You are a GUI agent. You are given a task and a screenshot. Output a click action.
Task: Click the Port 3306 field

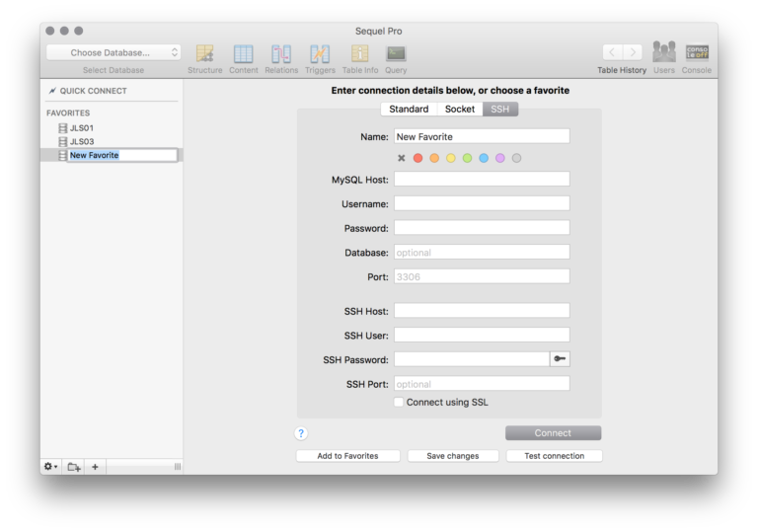[x=482, y=276]
